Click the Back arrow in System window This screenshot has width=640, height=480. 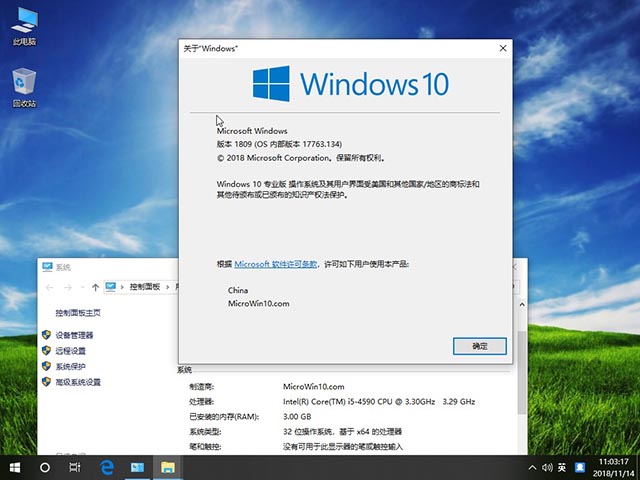[x=50, y=287]
